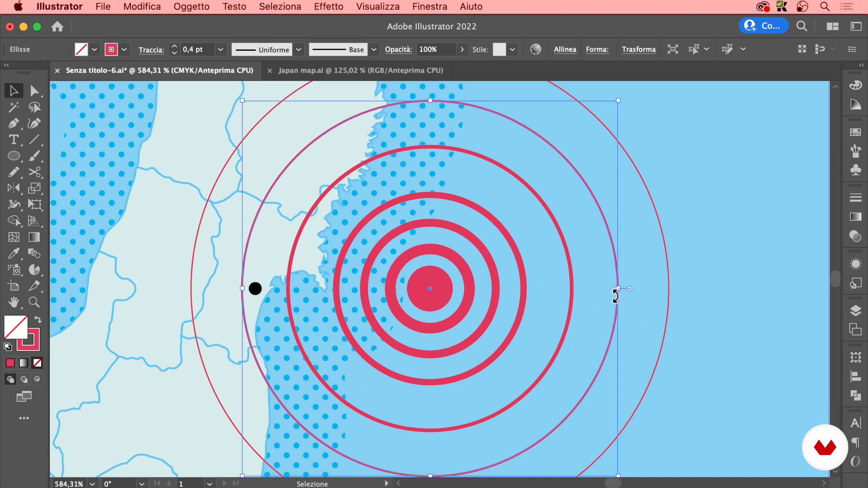868x488 pixels.
Task: Open the stroke weight dropdown
Action: 220,49
